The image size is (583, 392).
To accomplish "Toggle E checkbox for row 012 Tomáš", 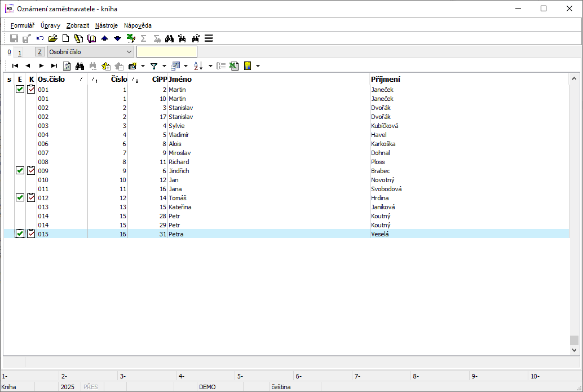I will (x=20, y=197).
